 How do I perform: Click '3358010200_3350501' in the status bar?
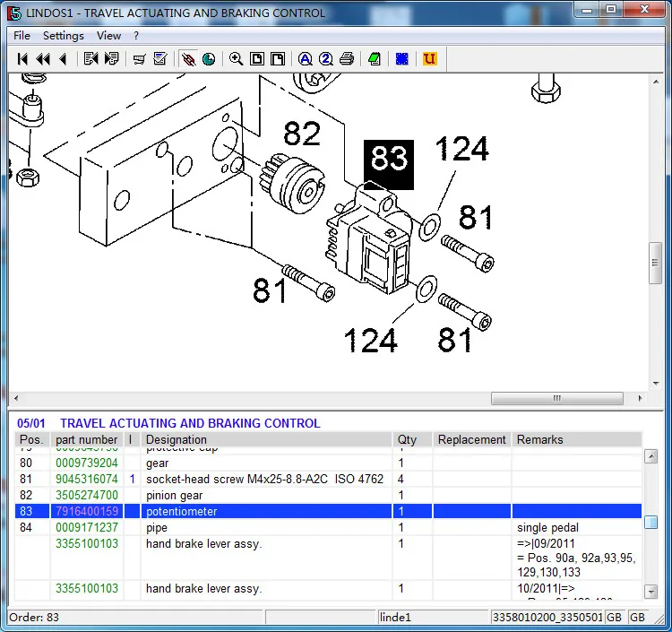click(x=547, y=618)
